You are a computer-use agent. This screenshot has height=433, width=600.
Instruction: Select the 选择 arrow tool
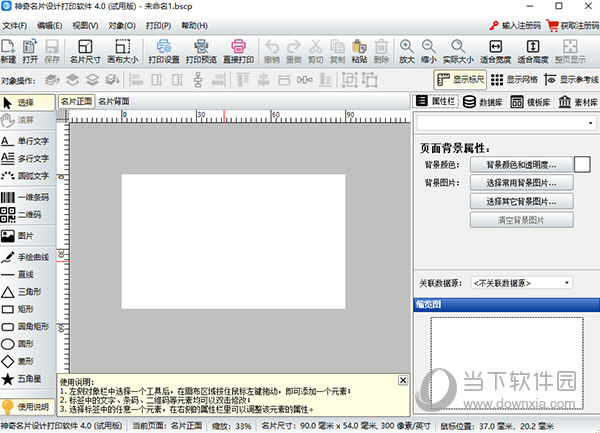(27, 103)
